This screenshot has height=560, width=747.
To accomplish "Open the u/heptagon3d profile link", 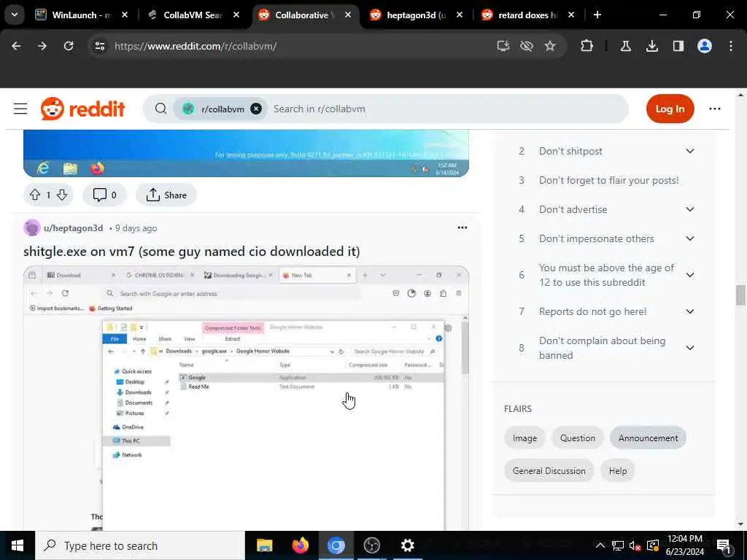I will click(x=74, y=228).
